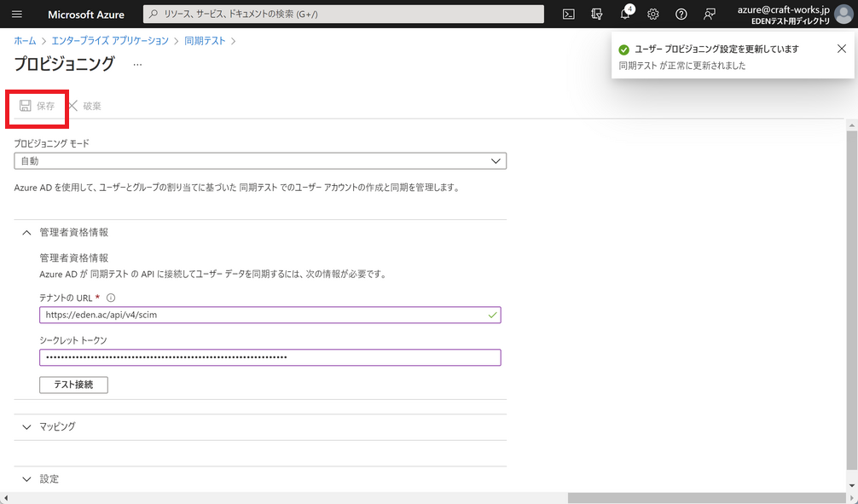This screenshot has height=504, width=858.
Task: Click the vertical scrollbar down arrow
Action: coord(852,485)
